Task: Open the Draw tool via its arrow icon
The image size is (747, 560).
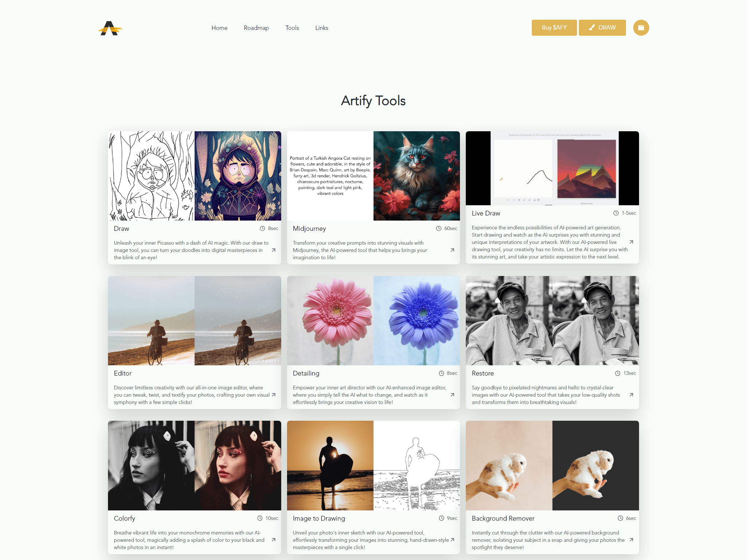Action: click(274, 250)
